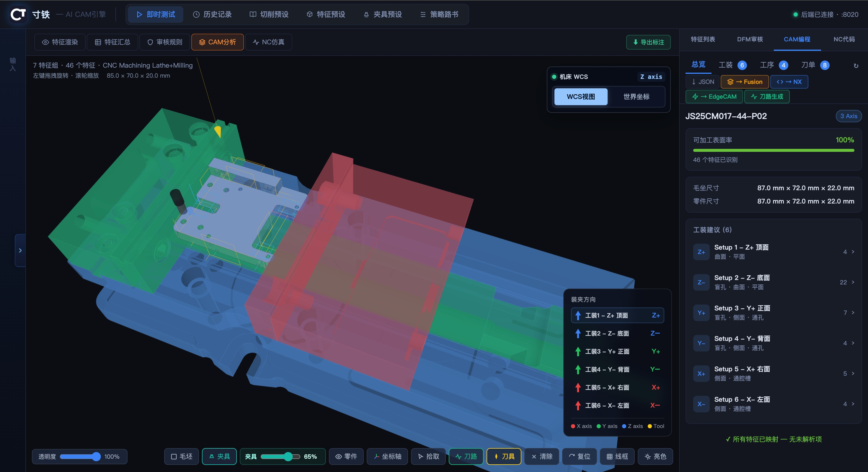The height and width of the screenshot is (472, 868).
Task: Reset the view with 复位
Action: 580,456
